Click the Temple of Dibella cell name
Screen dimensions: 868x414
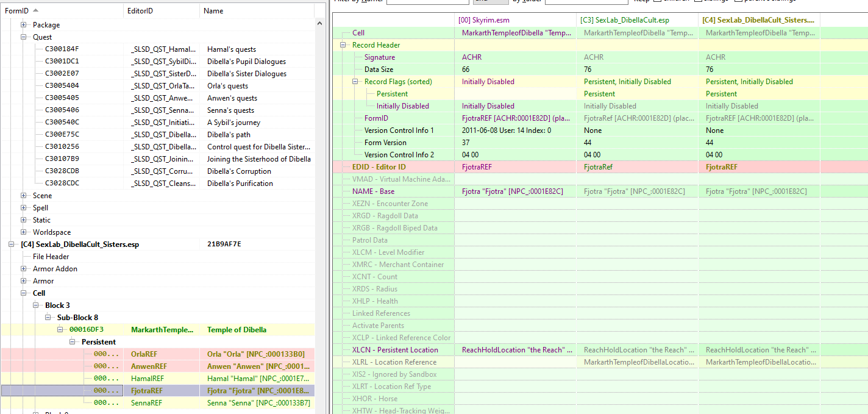tap(237, 330)
